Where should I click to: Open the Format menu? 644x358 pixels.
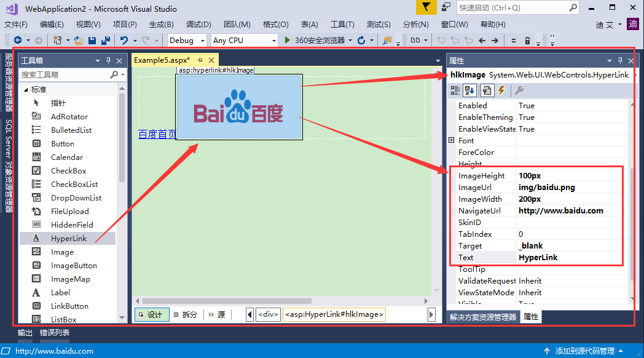coord(275,25)
